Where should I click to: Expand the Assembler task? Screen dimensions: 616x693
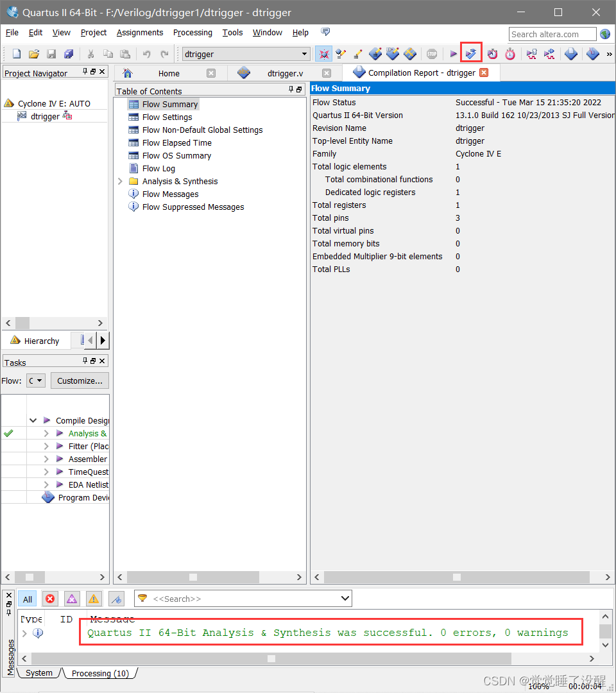click(46, 459)
